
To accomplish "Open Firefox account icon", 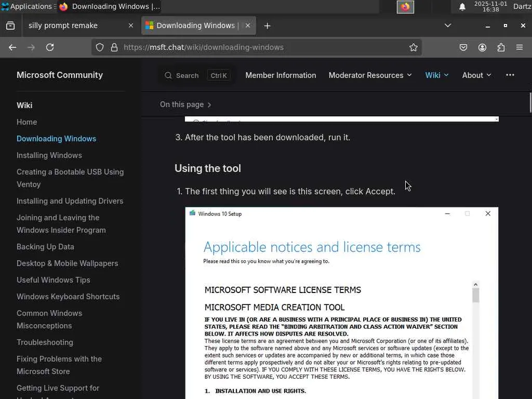I will 482,47.
